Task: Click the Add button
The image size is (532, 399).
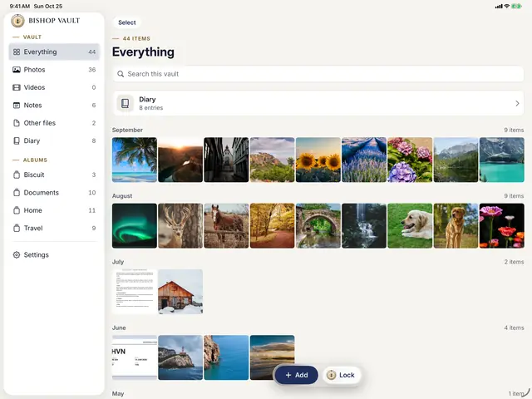Action: (x=296, y=375)
